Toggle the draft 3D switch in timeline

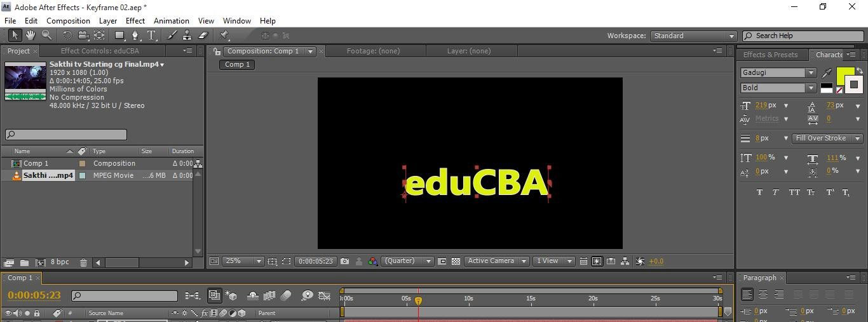pos(231,295)
